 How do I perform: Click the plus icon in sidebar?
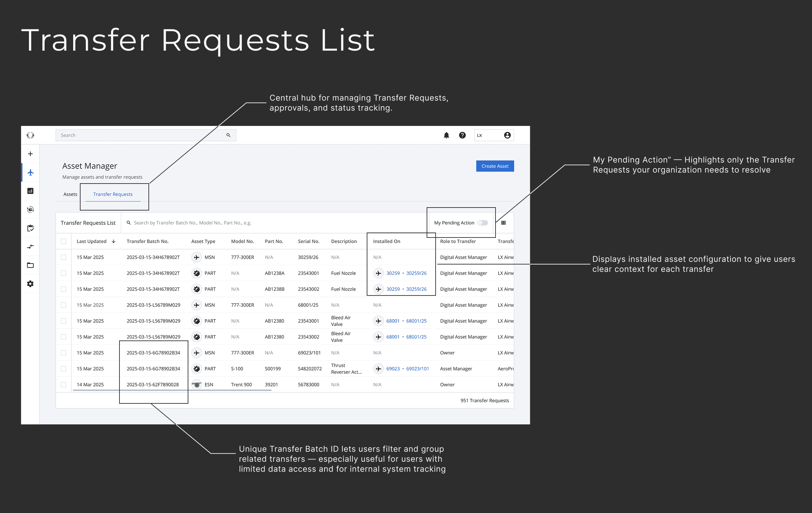pyautogui.click(x=30, y=154)
